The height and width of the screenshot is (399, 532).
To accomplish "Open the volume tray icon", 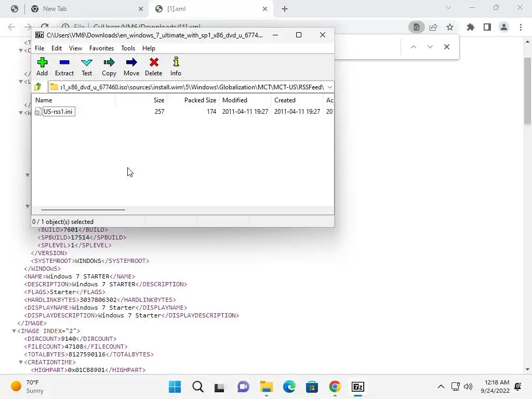I will 468,387.
